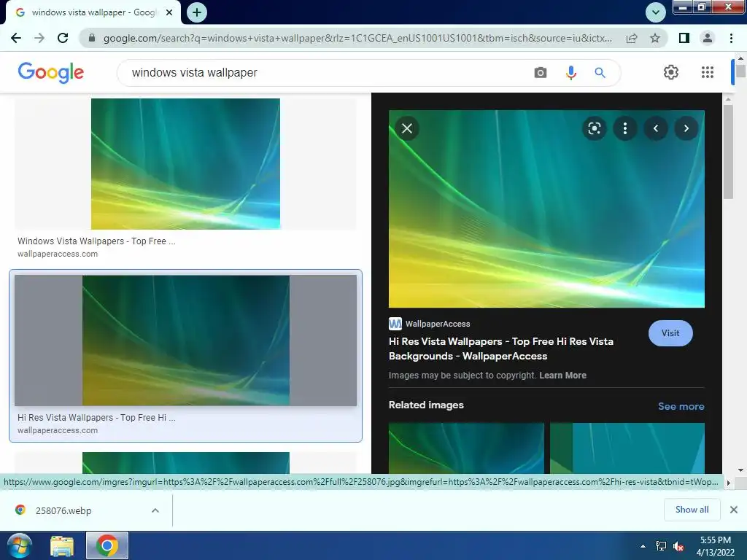Viewport: 747px width, 560px height.
Task: Open second related image thumbnail
Action: [x=627, y=448]
